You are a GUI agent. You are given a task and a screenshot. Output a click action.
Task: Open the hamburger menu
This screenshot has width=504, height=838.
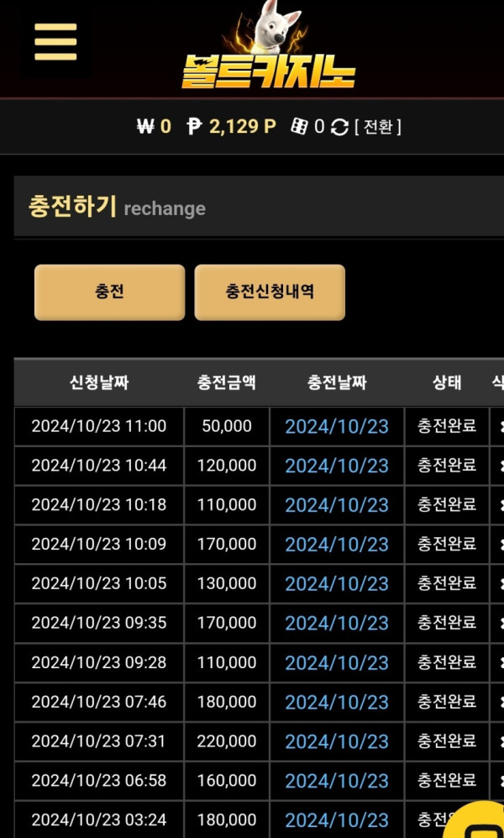point(55,42)
